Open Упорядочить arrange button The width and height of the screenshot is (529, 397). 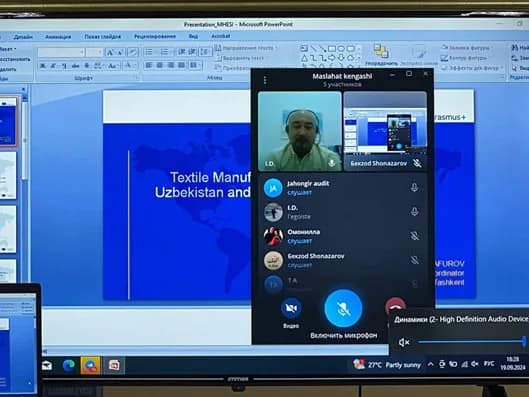click(x=382, y=55)
